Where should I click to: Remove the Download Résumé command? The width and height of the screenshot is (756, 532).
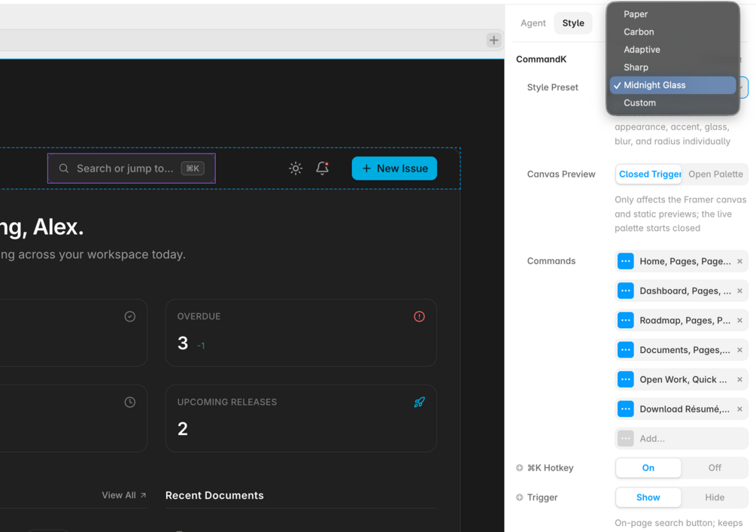click(739, 409)
